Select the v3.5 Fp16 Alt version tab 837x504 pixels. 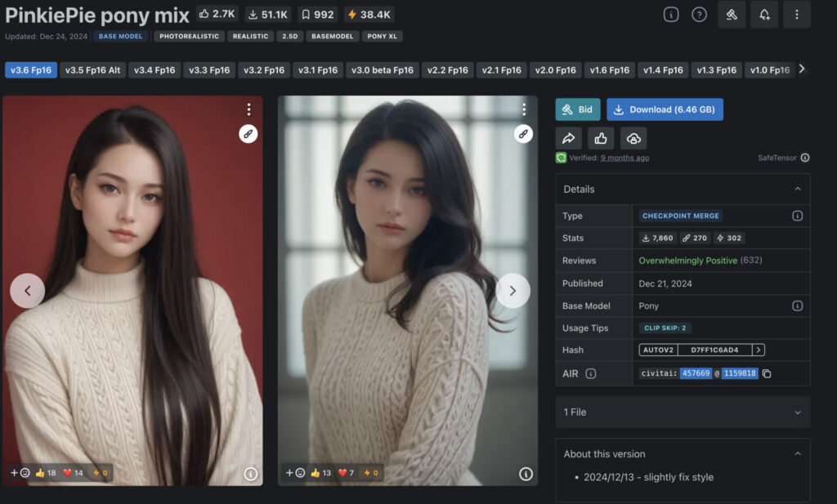tap(92, 70)
